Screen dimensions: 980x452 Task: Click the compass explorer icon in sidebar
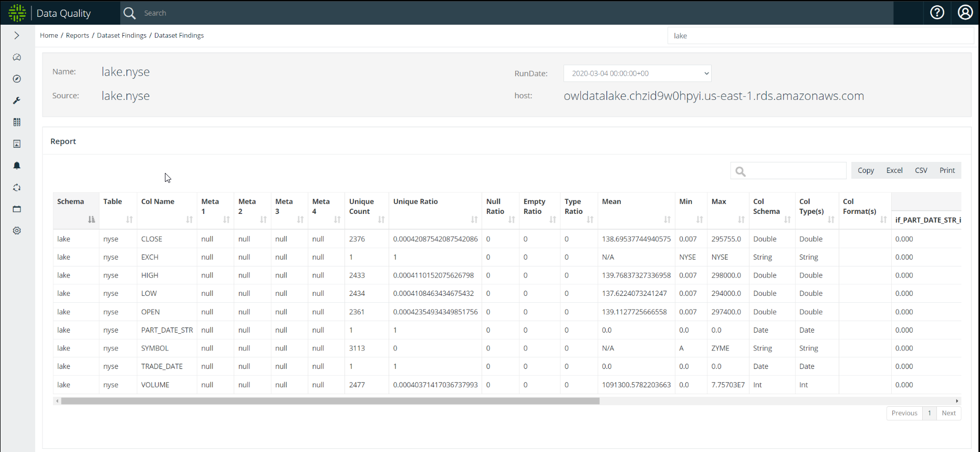[x=17, y=79]
